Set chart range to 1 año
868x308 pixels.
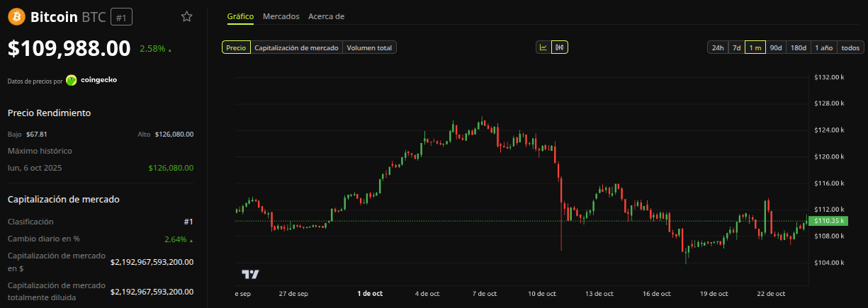[823, 47]
